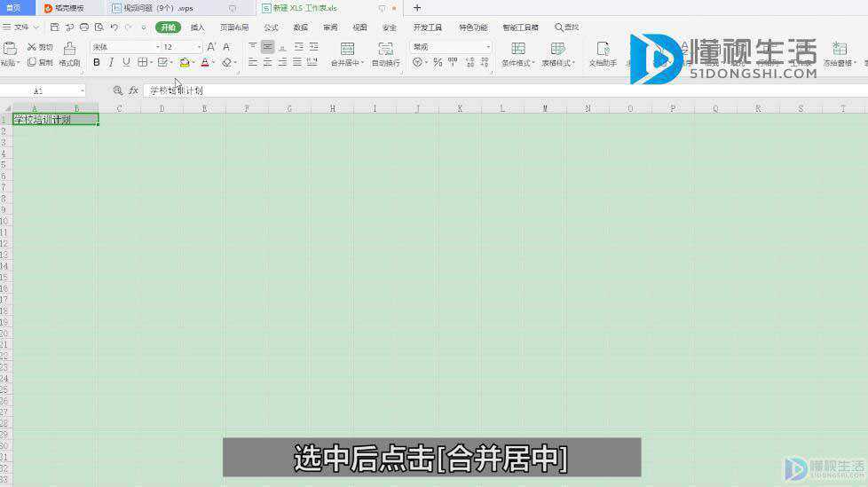Click the currency format icon

pos(419,62)
